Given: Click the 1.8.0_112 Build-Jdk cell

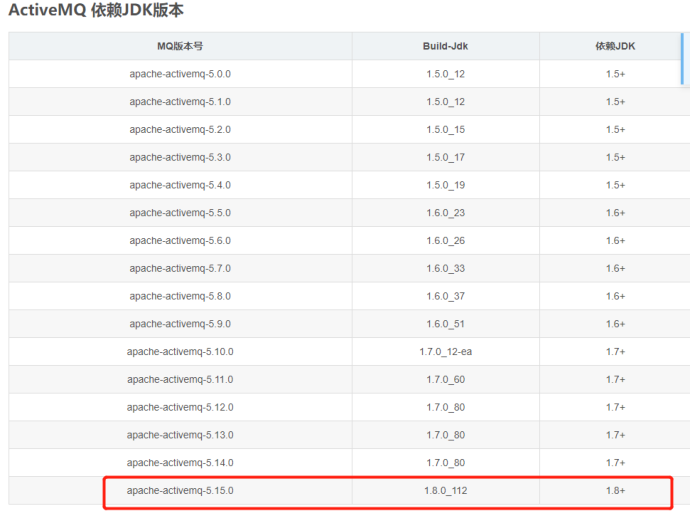Looking at the screenshot, I should pos(445,491).
